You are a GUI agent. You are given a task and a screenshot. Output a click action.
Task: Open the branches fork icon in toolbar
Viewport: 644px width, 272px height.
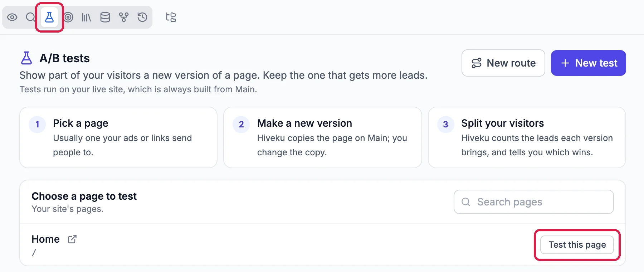tap(124, 17)
